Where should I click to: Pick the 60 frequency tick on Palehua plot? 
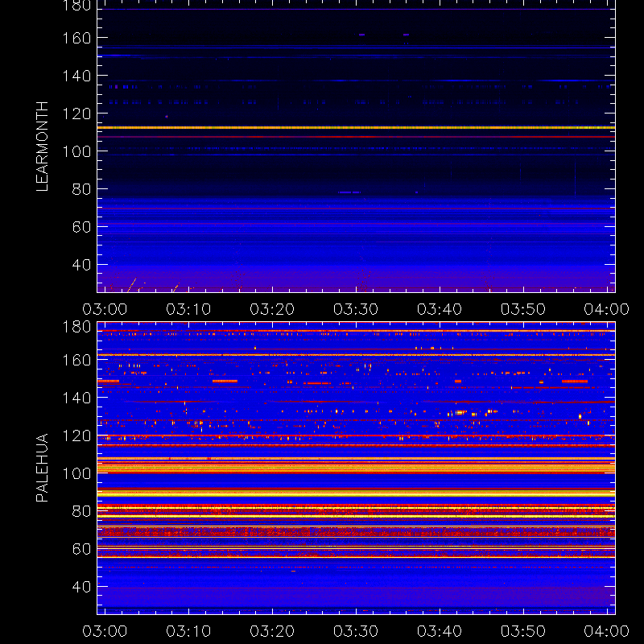(81, 549)
